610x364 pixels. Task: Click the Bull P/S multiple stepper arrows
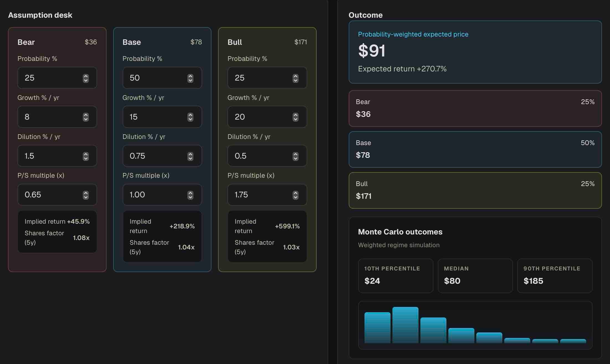(296, 195)
